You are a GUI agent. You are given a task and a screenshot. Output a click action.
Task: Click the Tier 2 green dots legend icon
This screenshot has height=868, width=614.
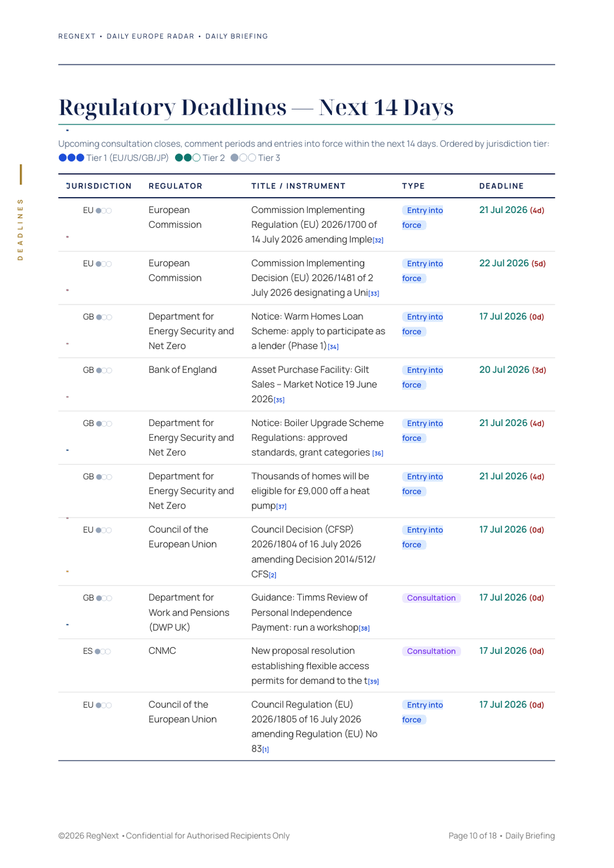point(188,158)
